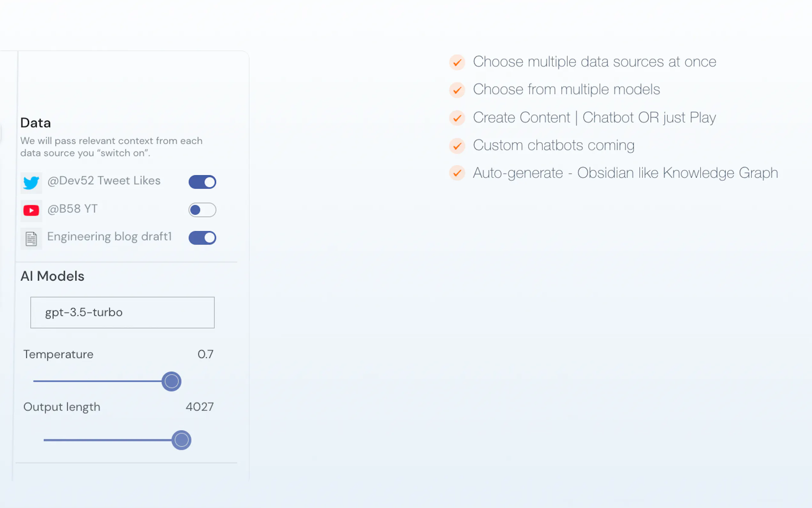The width and height of the screenshot is (812, 508).
Task: Click the Temperature slider handle
Action: pos(172,381)
